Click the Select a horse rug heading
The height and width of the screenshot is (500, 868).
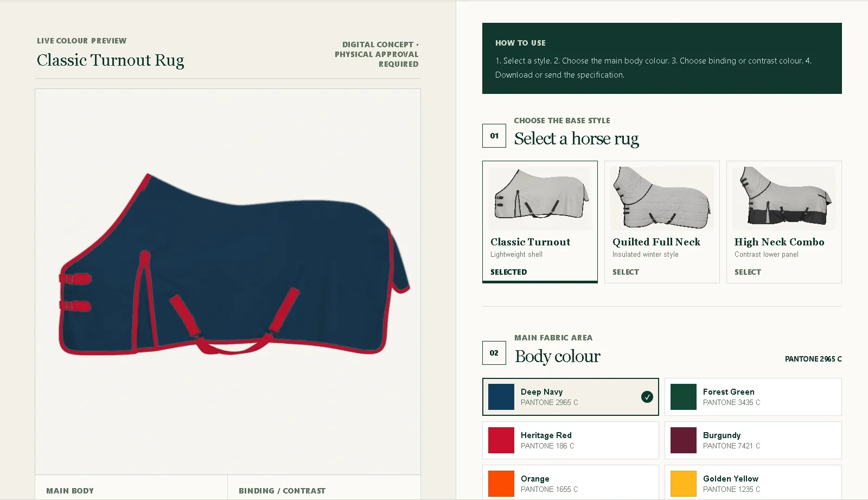(x=577, y=139)
